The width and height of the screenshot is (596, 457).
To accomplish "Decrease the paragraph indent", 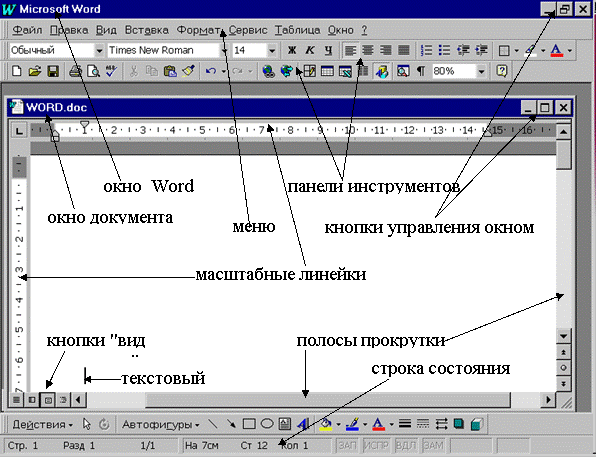I will [463, 50].
